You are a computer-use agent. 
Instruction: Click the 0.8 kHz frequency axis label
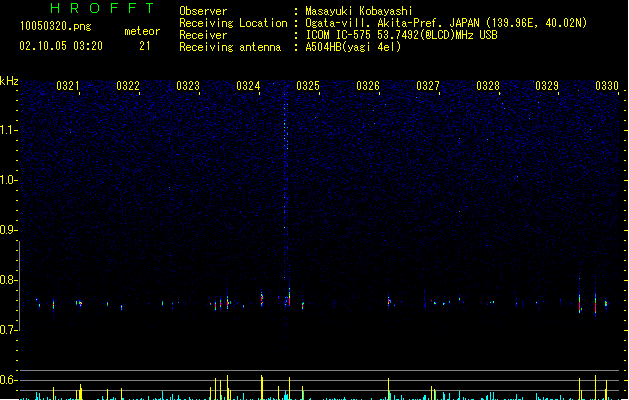tap(8, 280)
